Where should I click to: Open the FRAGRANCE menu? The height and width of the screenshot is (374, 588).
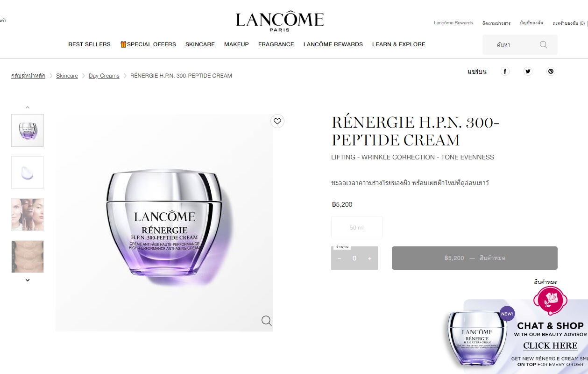click(x=276, y=44)
